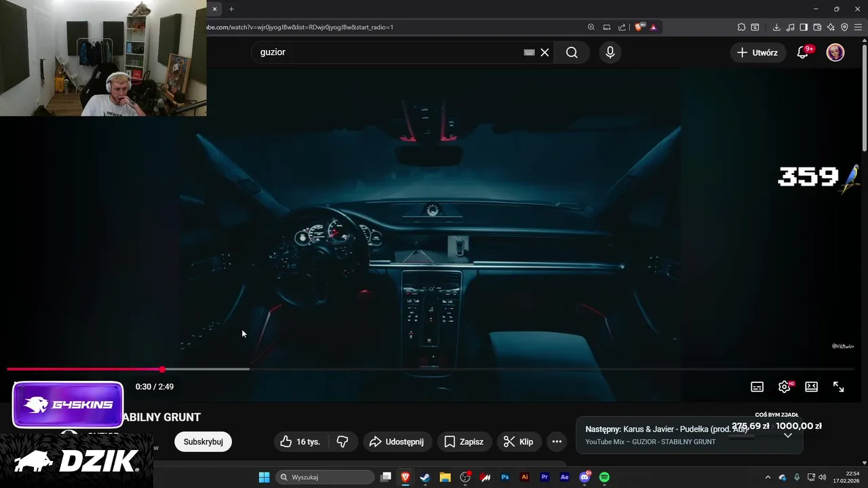Click the zoom magnifier icon in the address bar

coord(591,27)
